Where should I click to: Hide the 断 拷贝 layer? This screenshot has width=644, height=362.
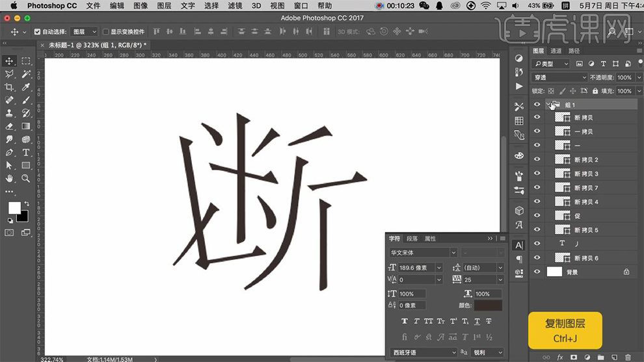click(x=537, y=117)
